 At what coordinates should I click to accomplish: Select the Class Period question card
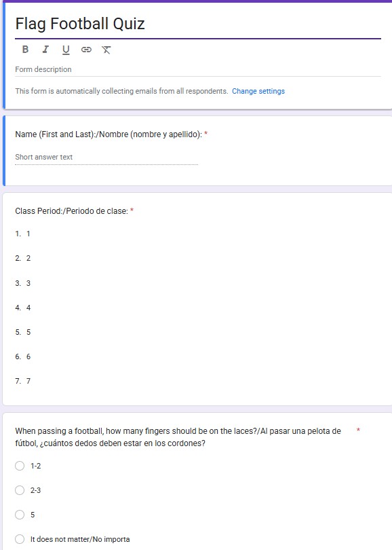click(x=196, y=292)
